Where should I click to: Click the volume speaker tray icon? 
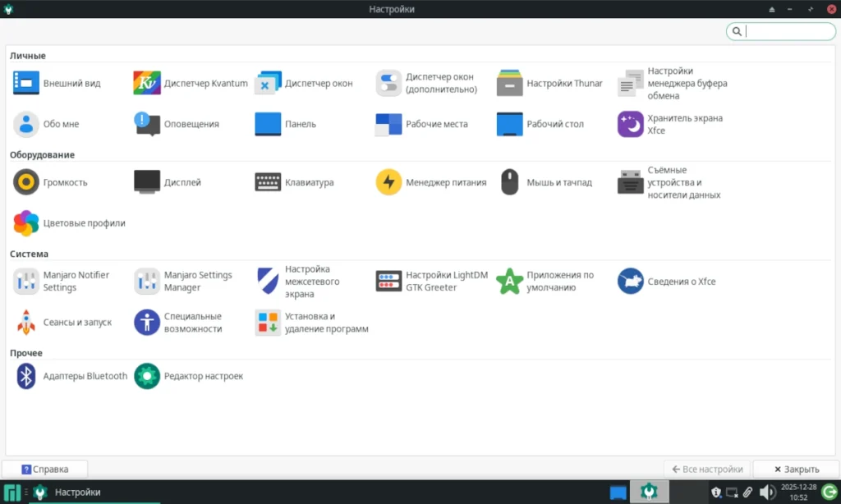767,493
